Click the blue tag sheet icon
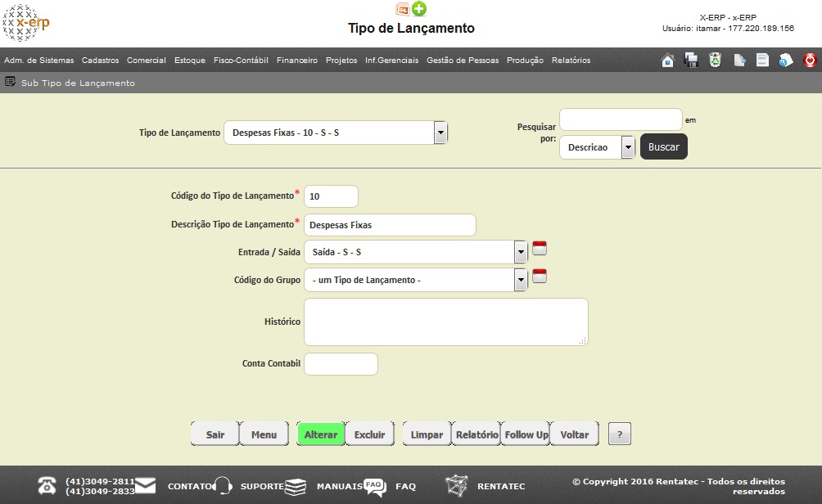Viewport: 822px width, 504px height. coord(786,61)
